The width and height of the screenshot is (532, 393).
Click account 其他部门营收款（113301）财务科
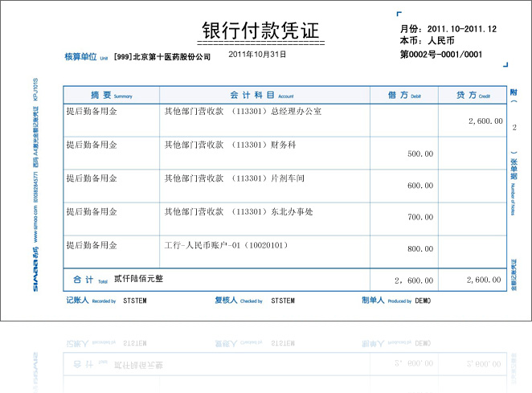[231, 145]
